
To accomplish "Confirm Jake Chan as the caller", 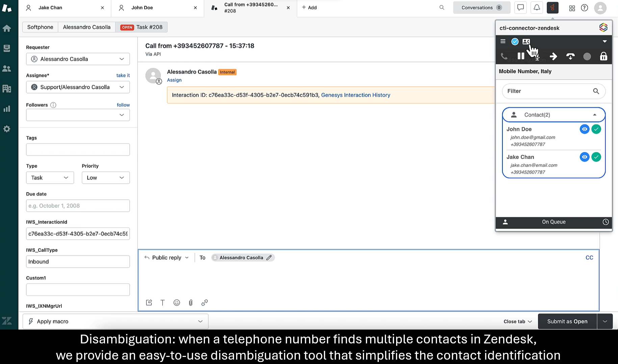I will click(596, 157).
